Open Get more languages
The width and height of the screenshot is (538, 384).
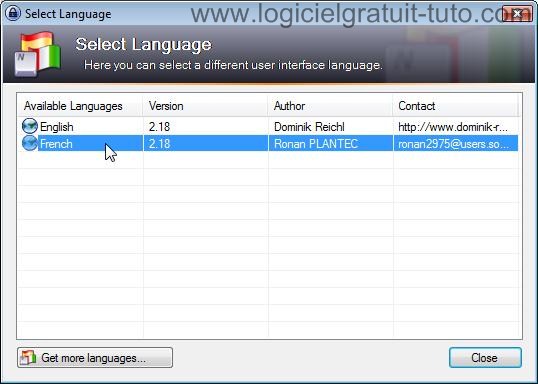pos(95,358)
